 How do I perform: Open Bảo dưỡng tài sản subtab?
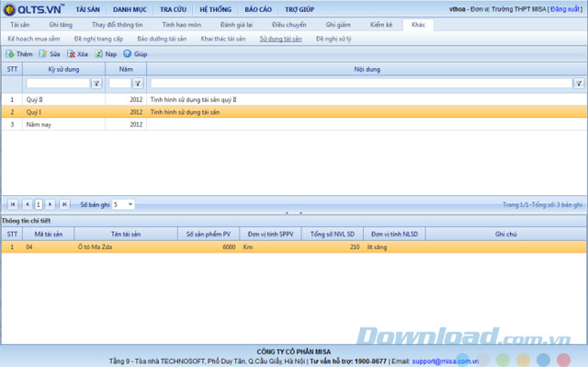click(x=162, y=39)
